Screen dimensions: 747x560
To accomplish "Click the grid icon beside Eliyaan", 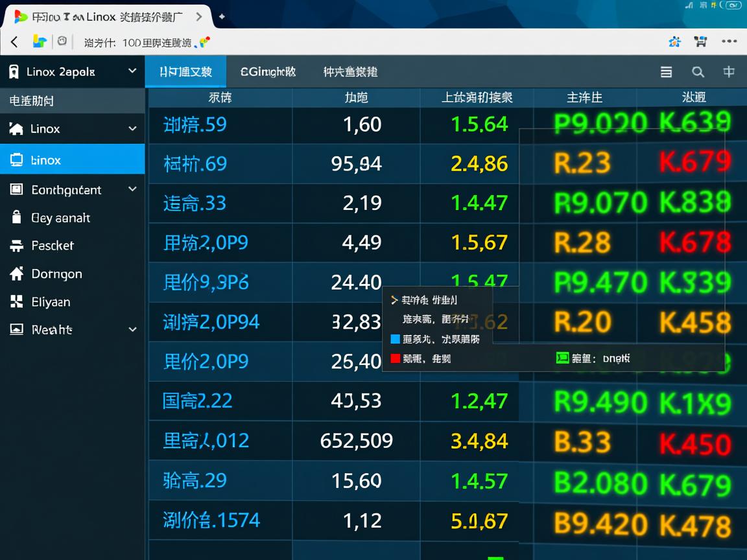I will (x=17, y=301).
